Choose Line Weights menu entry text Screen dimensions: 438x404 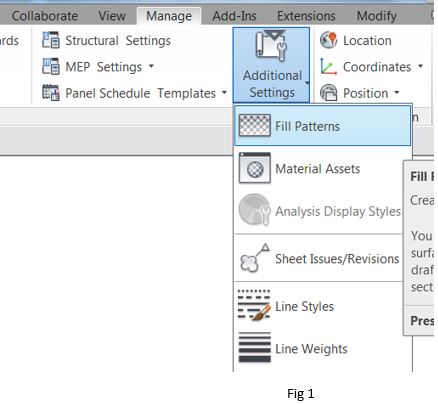(311, 349)
